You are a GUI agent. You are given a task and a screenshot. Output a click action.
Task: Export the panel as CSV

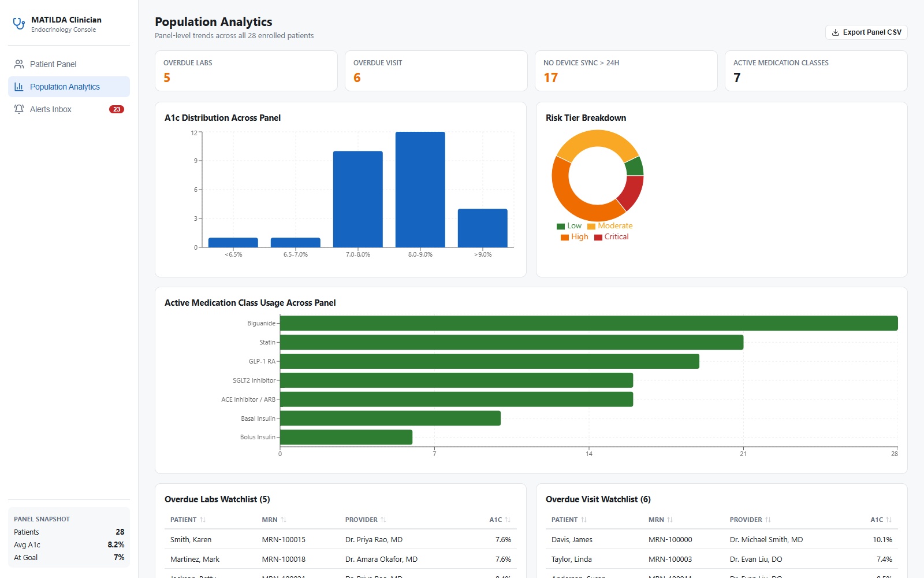(866, 32)
